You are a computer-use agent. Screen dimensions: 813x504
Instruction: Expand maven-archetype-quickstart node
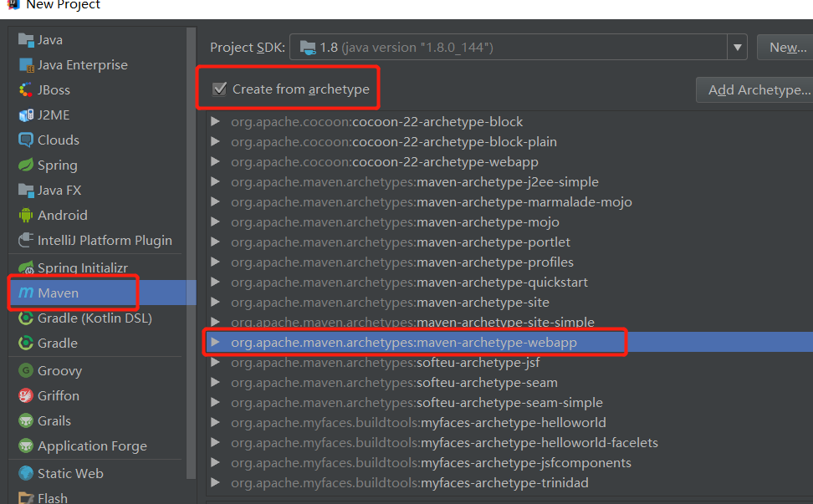coord(215,283)
